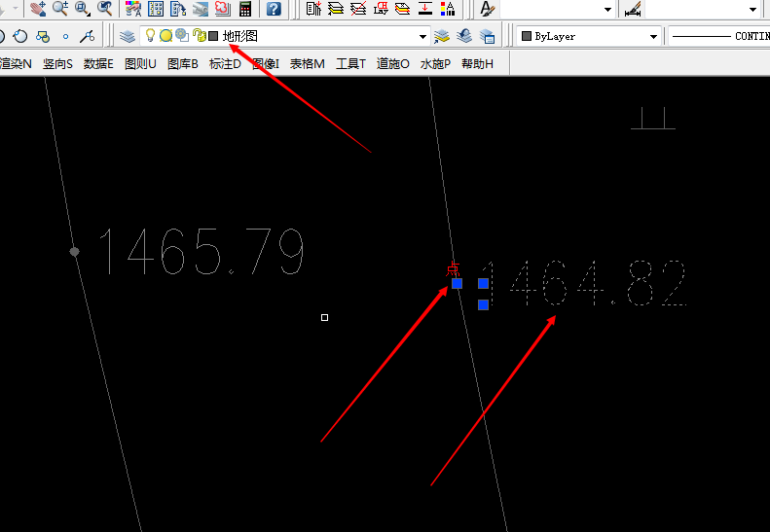The image size is (770, 532).
Task: Click the lower blue grip beside 1464.82 text
Action: (x=483, y=304)
